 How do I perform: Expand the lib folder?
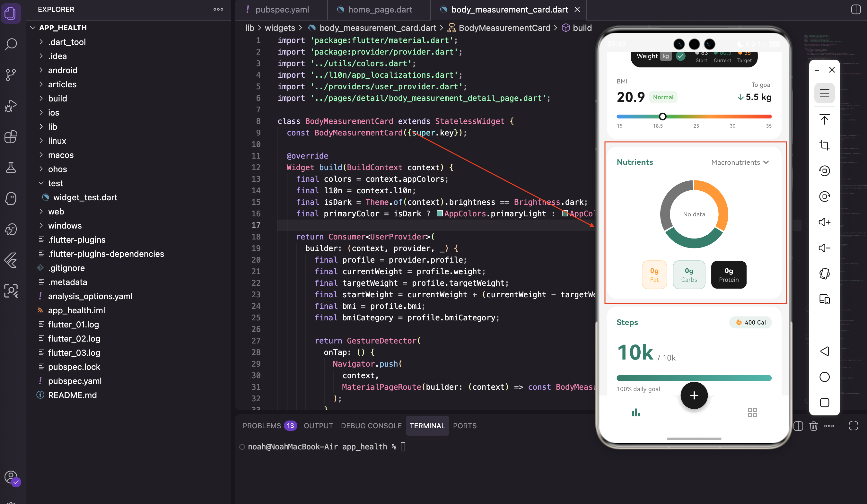pos(53,126)
